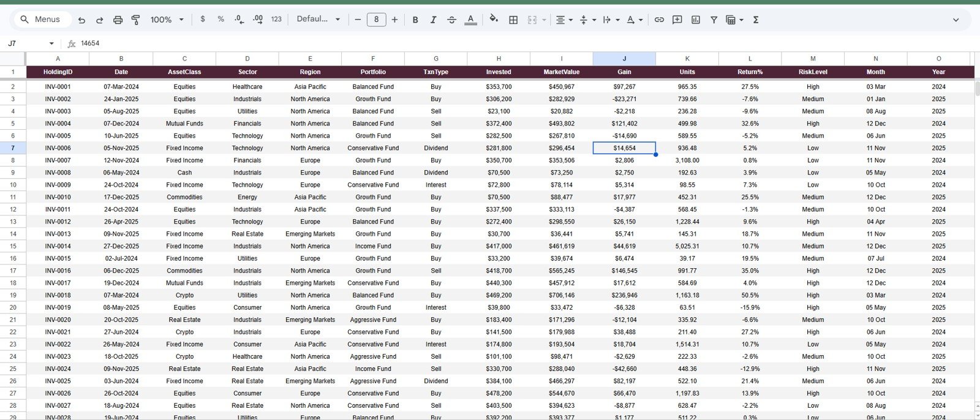
Task: Click the HoldingID header cell
Action: [58, 72]
